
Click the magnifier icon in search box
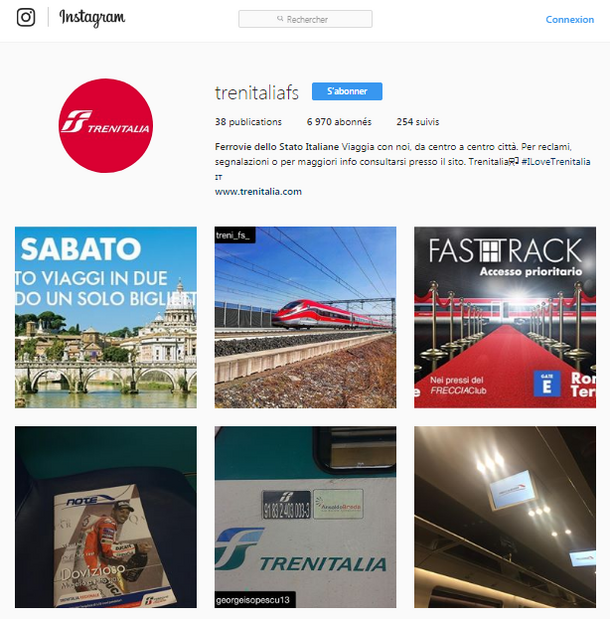click(280, 19)
